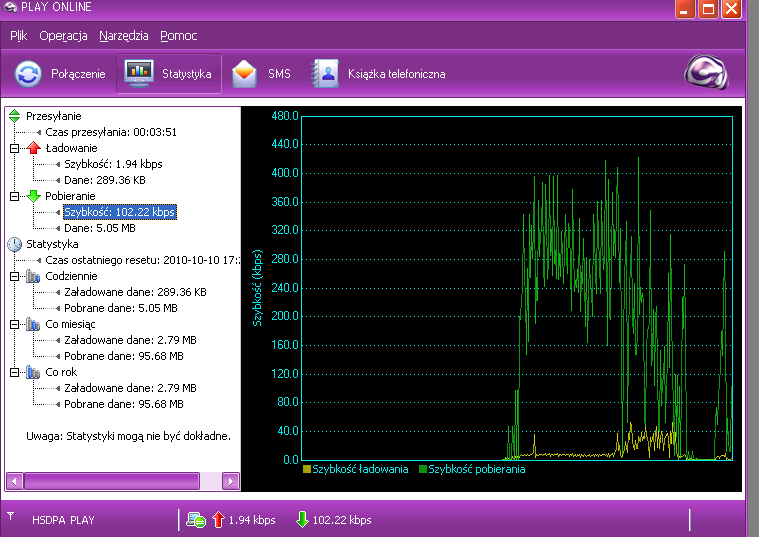Screen dimensions: 759x537
Task: Click the Połączenie refresh icon
Action: (x=28, y=74)
